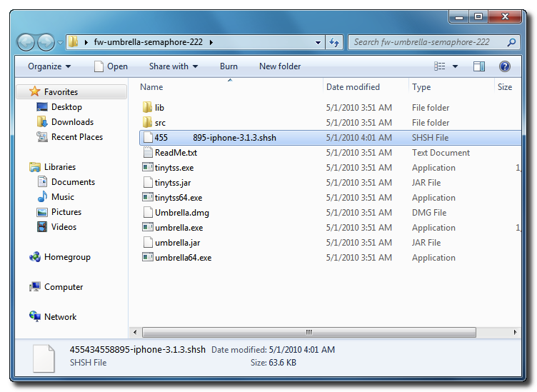Select the umbrella.exe application file
The image size is (537, 392).
pos(179,228)
